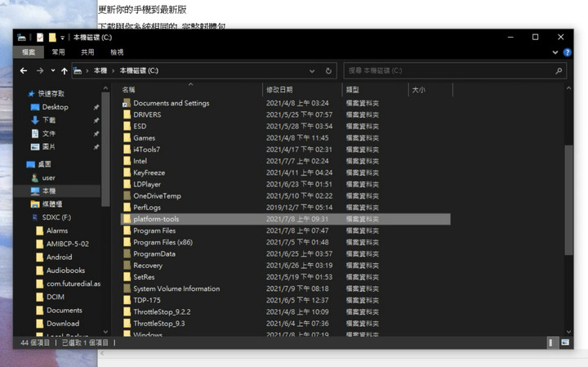Click 本機 breadcrumb in address bar

point(100,70)
